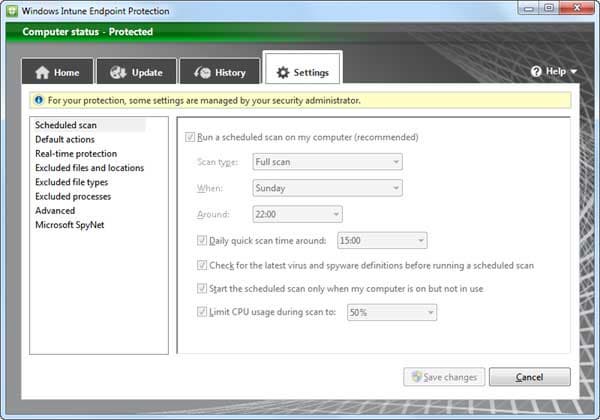
Task: Open the CPU usage limit dropdown 50%
Action: point(391,313)
